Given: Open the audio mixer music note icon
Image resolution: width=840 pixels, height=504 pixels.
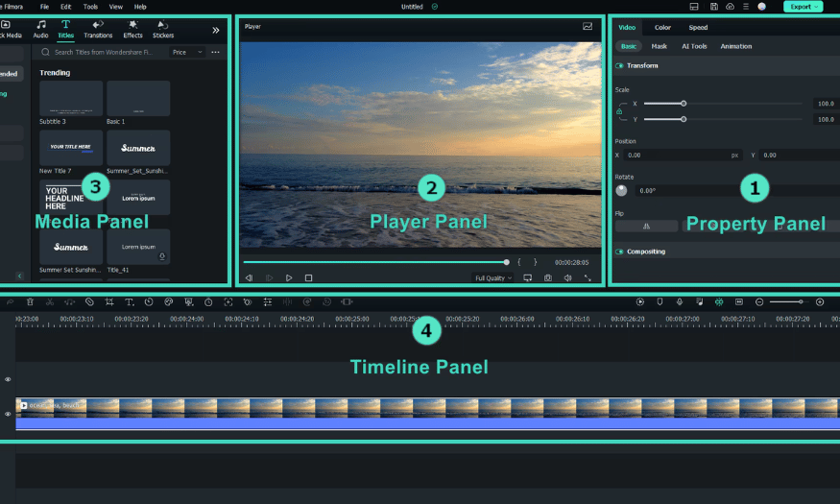Looking at the screenshot, I should [699, 302].
